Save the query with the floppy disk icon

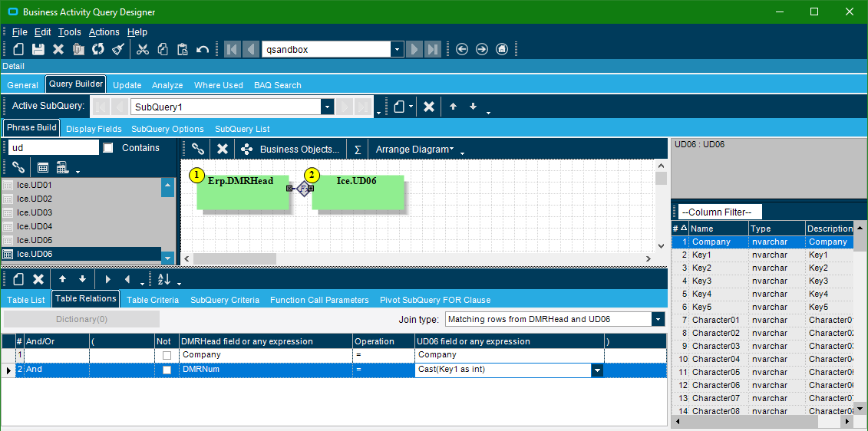click(38, 49)
